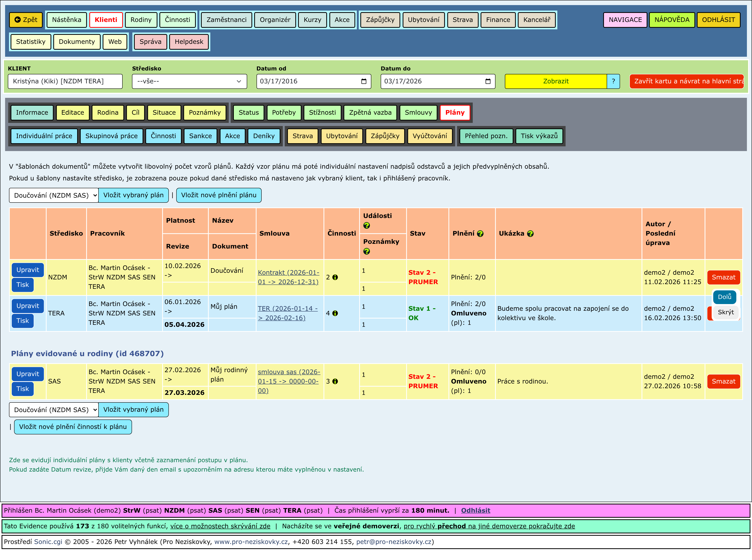Open the TER (2026-01-14) contract link

(x=287, y=313)
